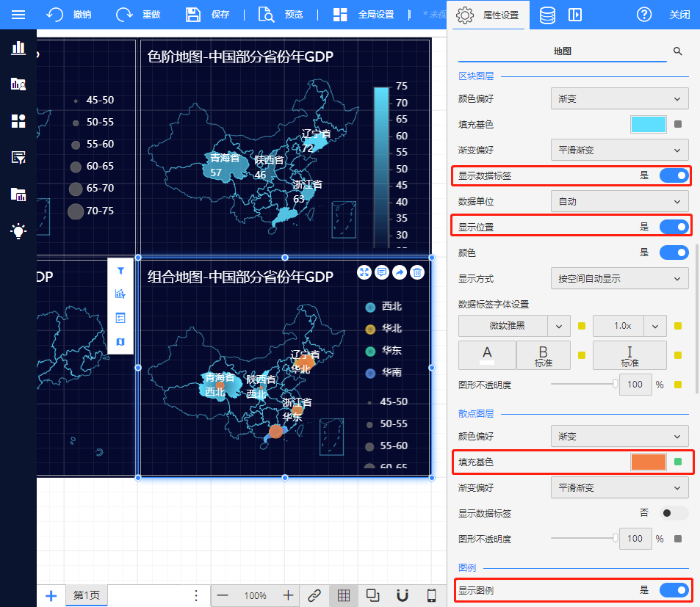The height and width of the screenshot is (607, 700).
Task: Select the 第1页 page tab
Action: [87, 595]
